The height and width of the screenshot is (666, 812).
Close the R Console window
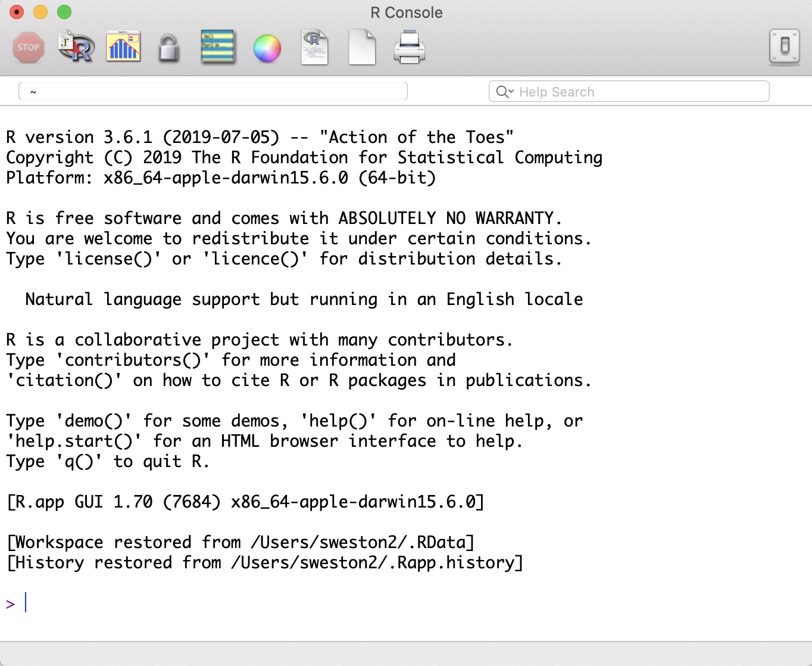point(17,12)
